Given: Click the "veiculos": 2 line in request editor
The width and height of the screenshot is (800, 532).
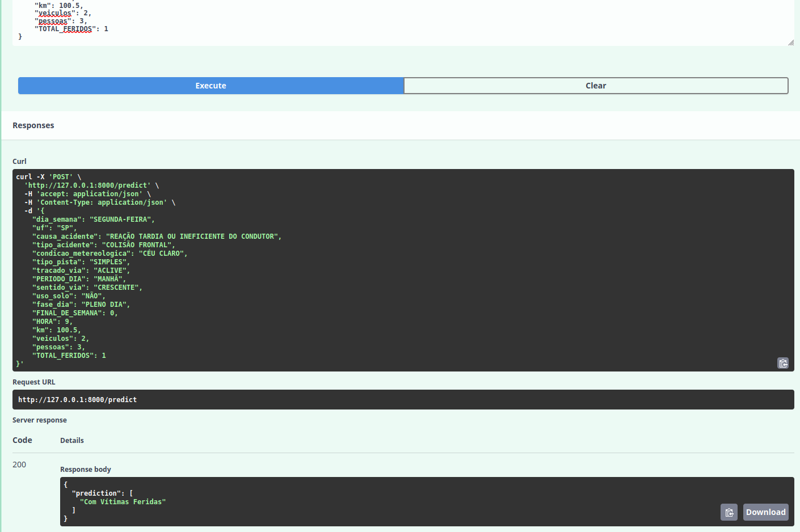Looking at the screenshot, I should (x=63, y=13).
